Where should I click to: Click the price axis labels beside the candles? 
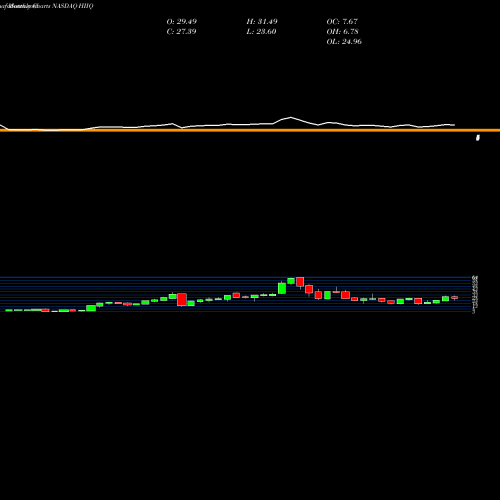point(475,294)
